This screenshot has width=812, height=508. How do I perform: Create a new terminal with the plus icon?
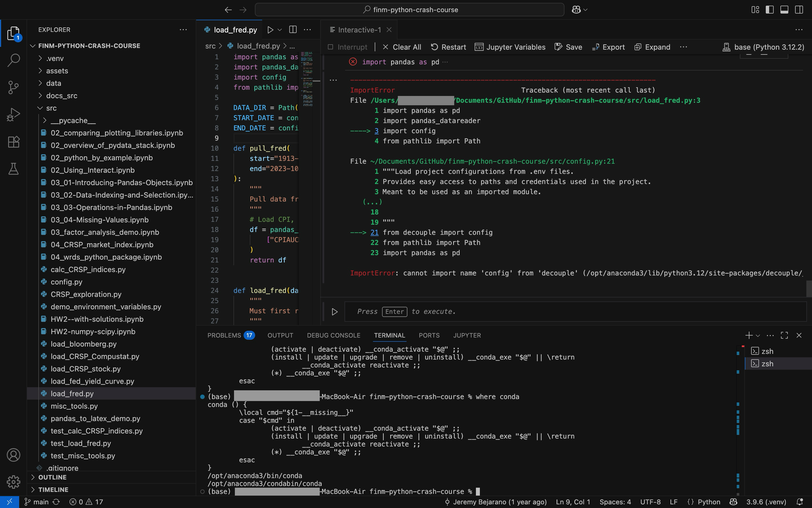pos(749,335)
